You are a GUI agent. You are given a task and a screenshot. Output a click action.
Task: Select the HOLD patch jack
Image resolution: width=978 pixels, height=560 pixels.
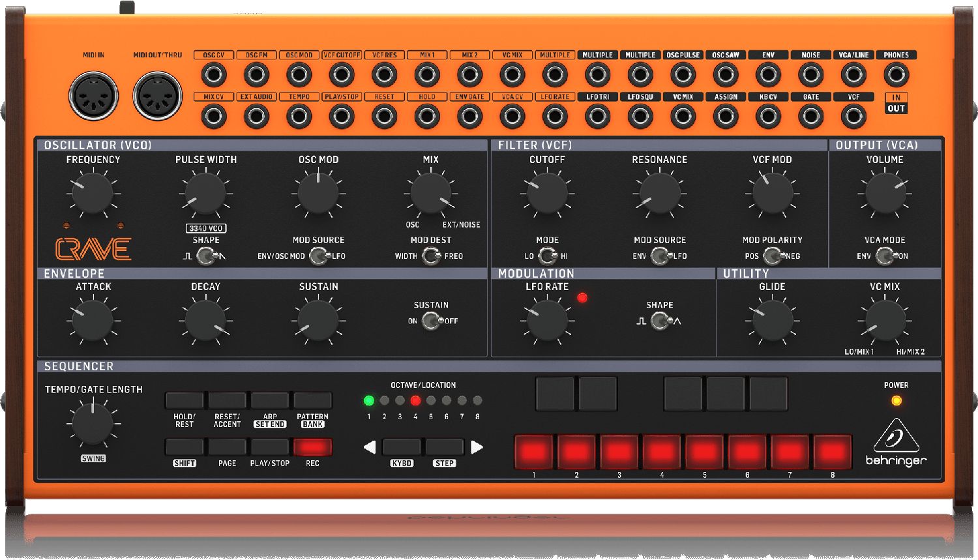[x=427, y=117]
